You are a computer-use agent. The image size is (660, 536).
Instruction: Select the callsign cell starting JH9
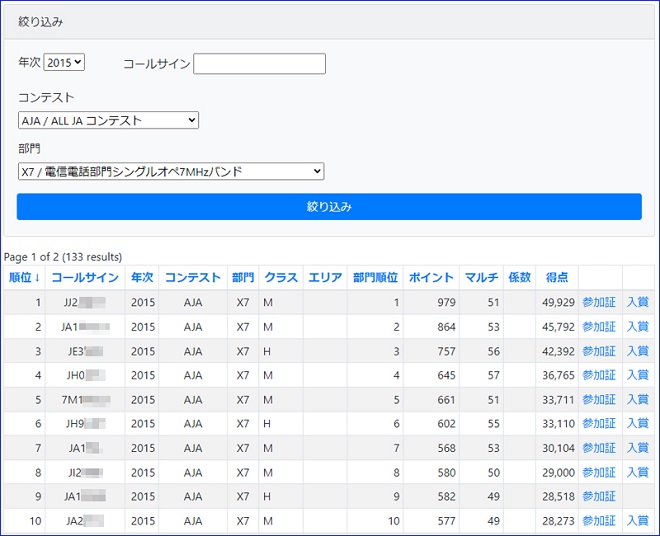click(x=85, y=424)
